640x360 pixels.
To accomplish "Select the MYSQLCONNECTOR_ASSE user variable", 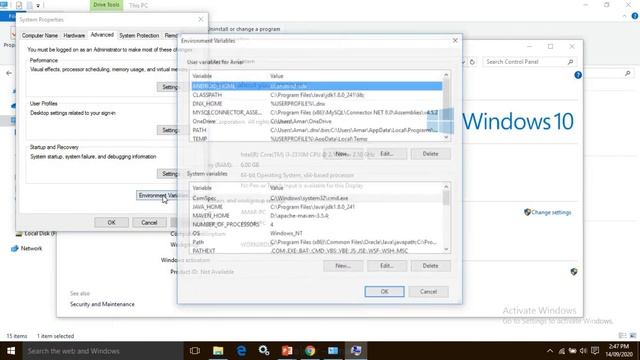I will pyautogui.click(x=317, y=112).
